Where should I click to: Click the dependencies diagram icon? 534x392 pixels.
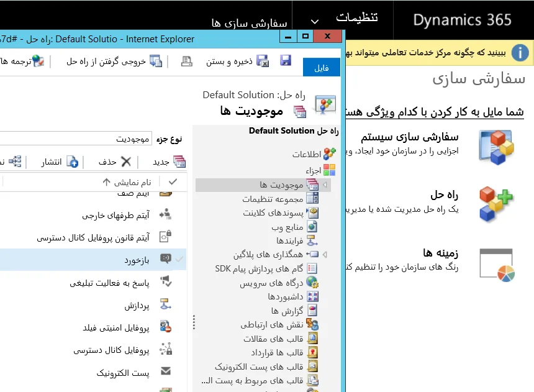click(x=15, y=162)
